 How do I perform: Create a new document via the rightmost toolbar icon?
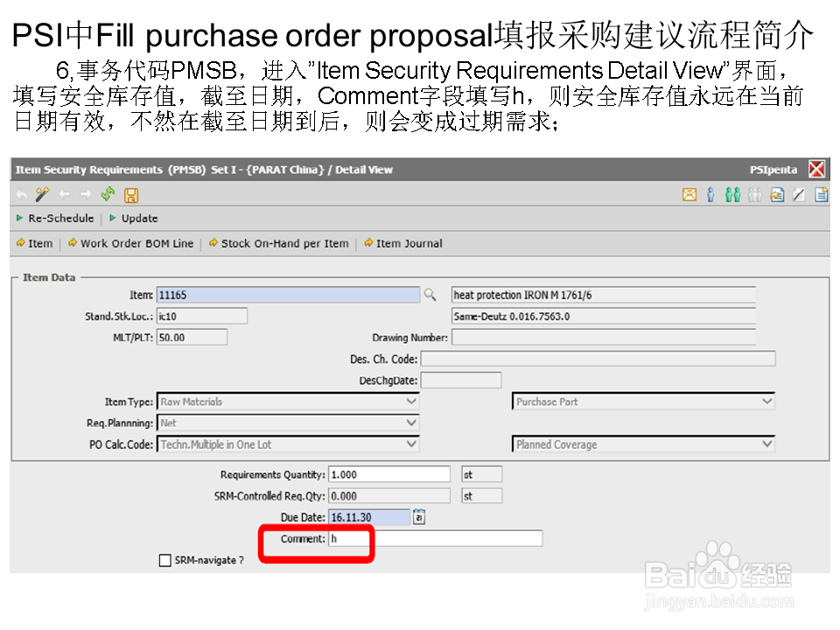point(820,195)
